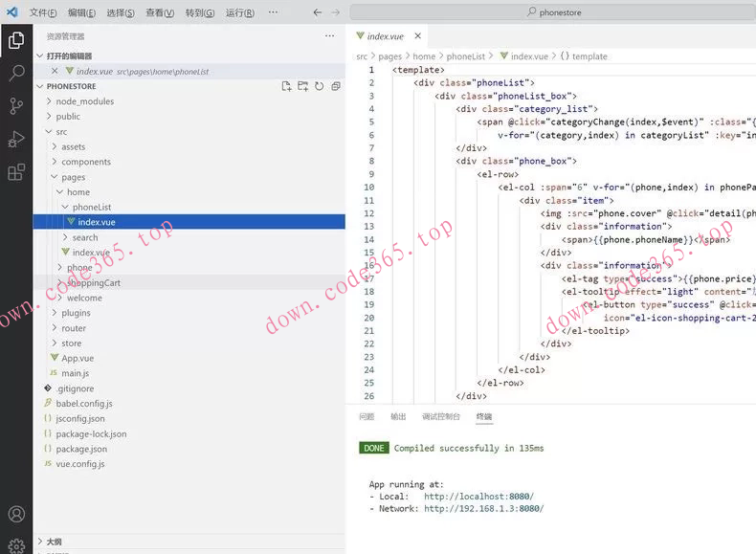Click the New Folder icon in explorer
The image size is (756, 554).
[302, 86]
